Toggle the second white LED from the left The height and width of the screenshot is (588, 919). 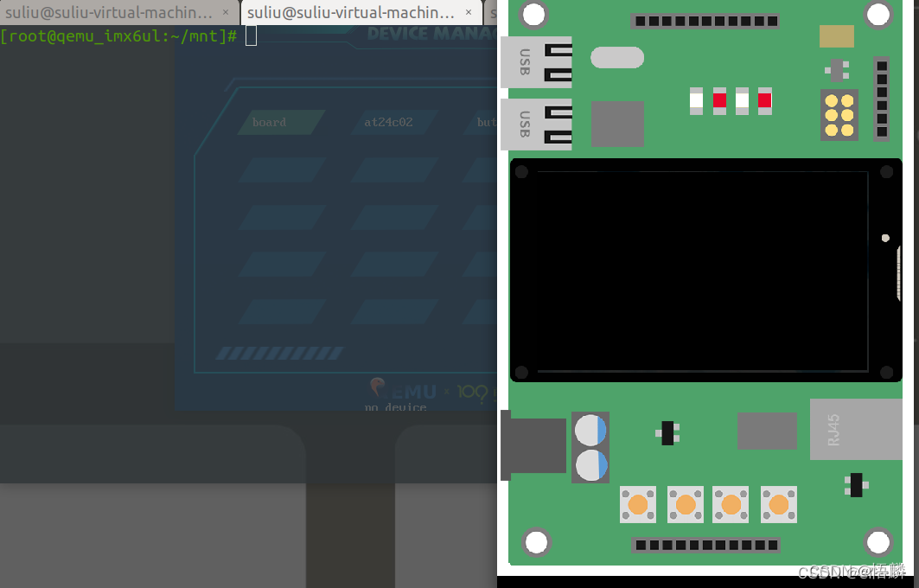pos(742,101)
